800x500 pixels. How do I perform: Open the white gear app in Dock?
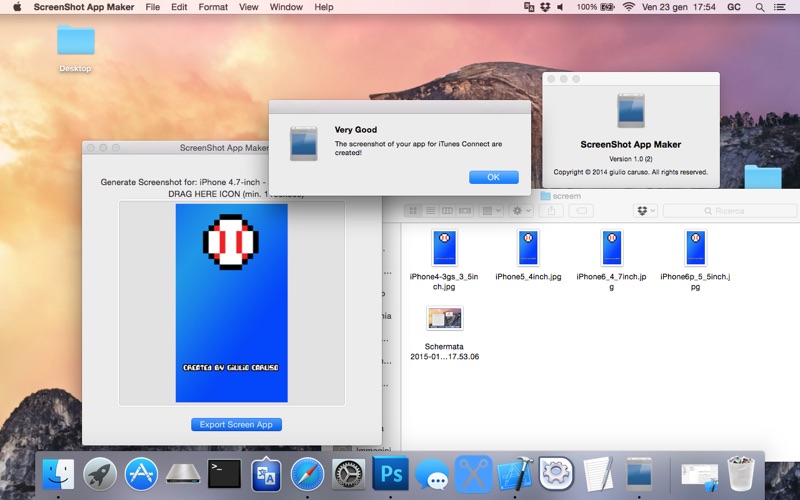(x=556, y=473)
